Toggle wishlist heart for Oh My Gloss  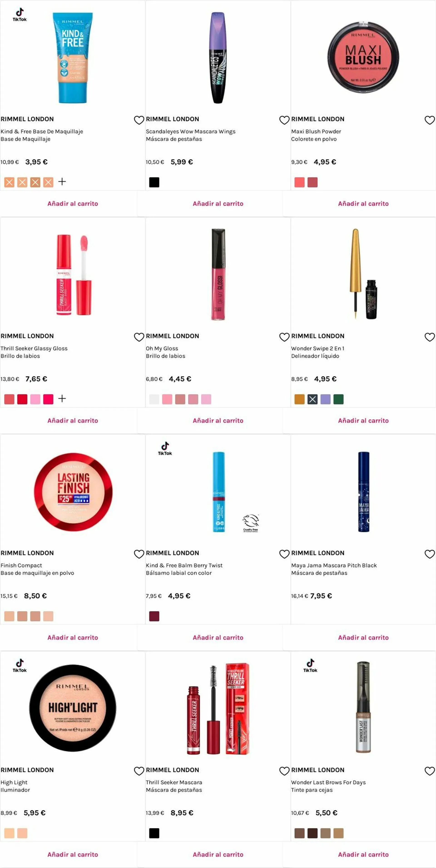pos(284,337)
